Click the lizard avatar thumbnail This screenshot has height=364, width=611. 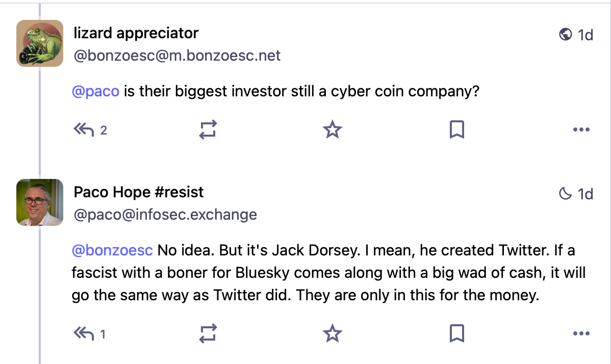click(x=40, y=43)
